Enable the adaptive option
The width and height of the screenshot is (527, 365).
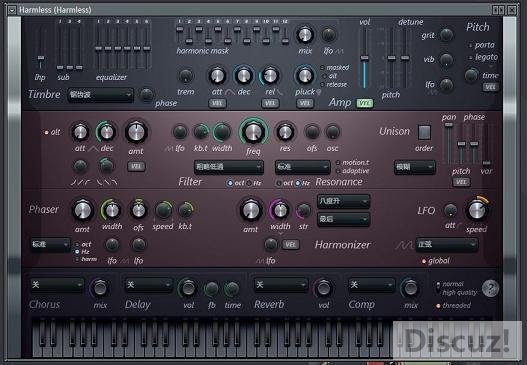[338, 171]
